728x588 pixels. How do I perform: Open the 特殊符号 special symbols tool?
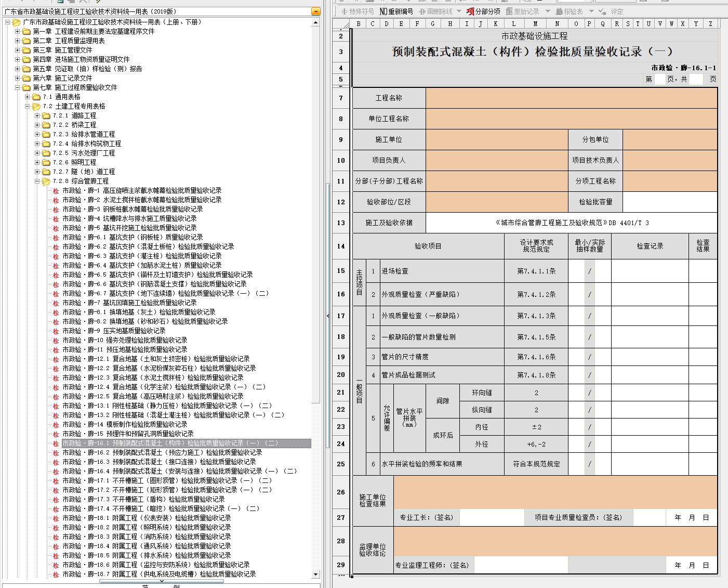(358, 11)
